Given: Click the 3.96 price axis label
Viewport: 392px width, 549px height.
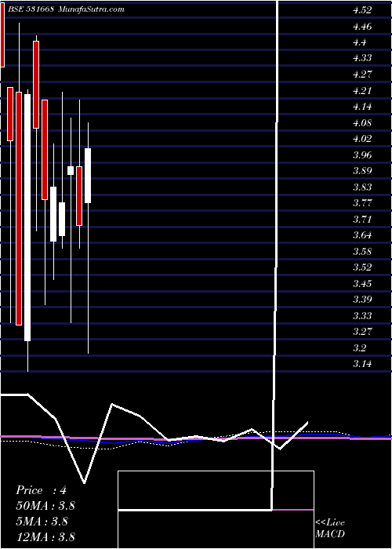Looking at the screenshot, I should (x=362, y=155).
